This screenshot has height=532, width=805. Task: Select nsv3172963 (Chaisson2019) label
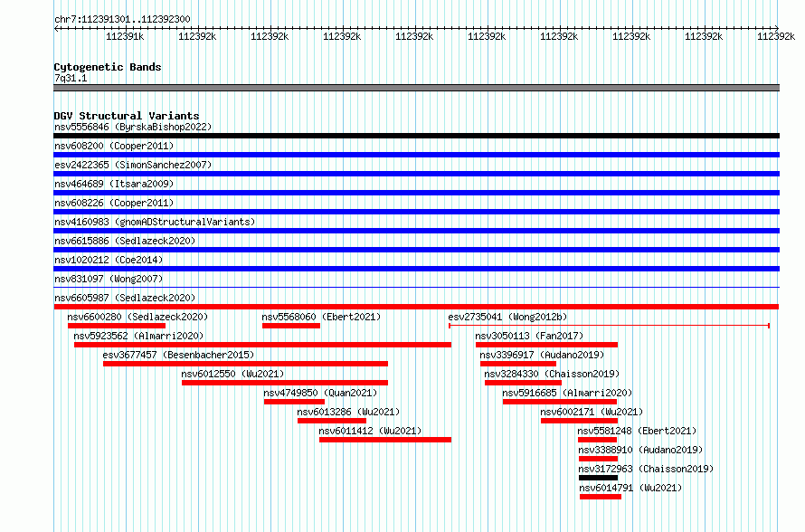[646, 469]
